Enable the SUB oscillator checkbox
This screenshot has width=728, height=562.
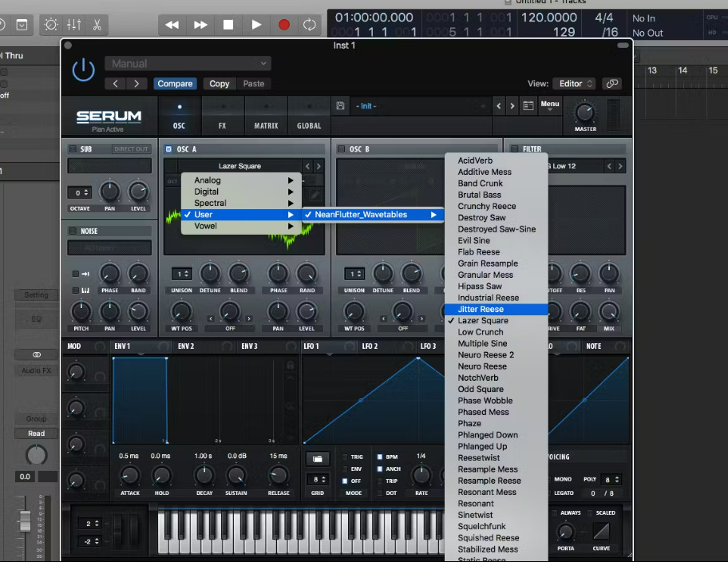(73, 149)
